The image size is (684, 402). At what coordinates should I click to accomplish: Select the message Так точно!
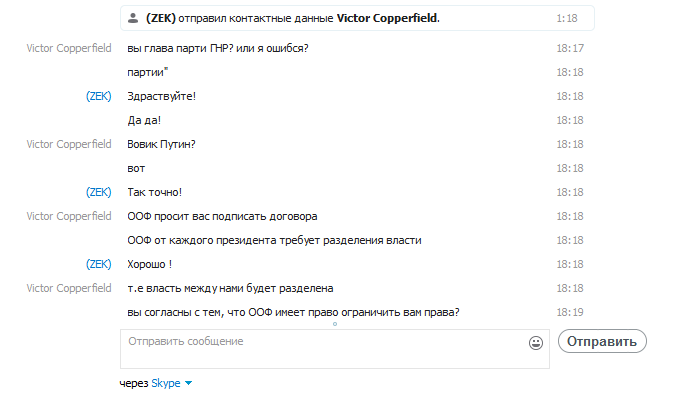coord(155,192)
